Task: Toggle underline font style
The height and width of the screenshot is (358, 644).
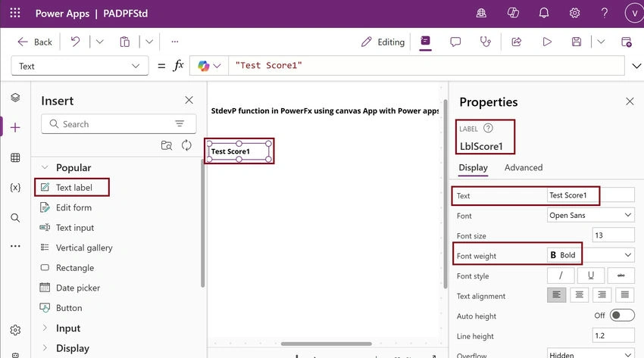Action: (x=591, y=276)
